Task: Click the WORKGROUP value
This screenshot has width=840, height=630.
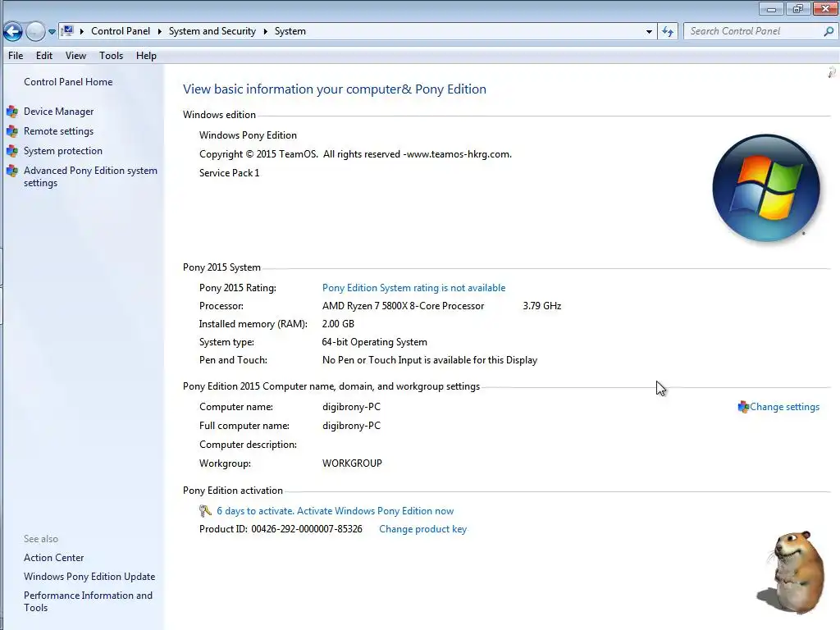Action: click(352, 463)
